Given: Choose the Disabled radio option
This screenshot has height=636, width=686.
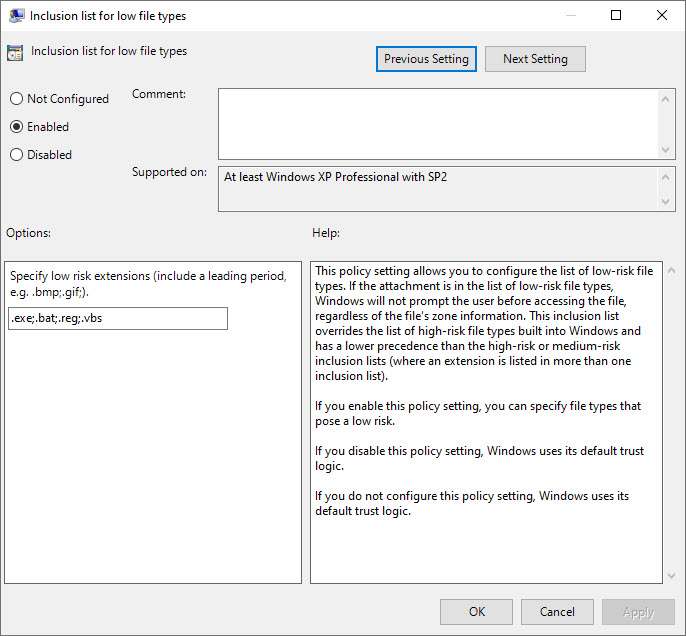Looking at the screenshot, I should tap(16, 155).
